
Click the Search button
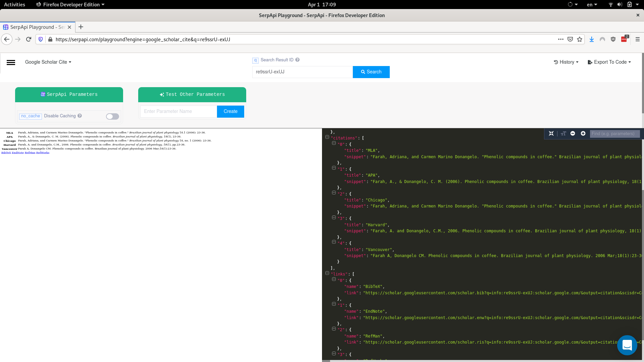(x=371, y=72)
